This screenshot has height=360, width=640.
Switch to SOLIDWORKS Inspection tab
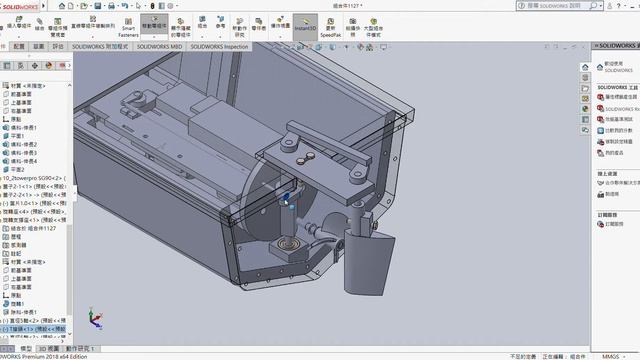coord(219,47)
